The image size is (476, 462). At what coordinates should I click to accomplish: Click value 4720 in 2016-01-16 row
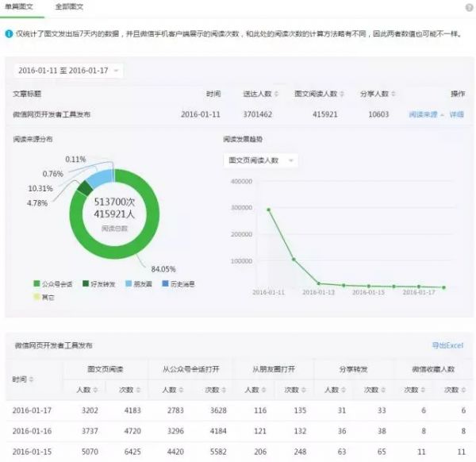[132, 431]
